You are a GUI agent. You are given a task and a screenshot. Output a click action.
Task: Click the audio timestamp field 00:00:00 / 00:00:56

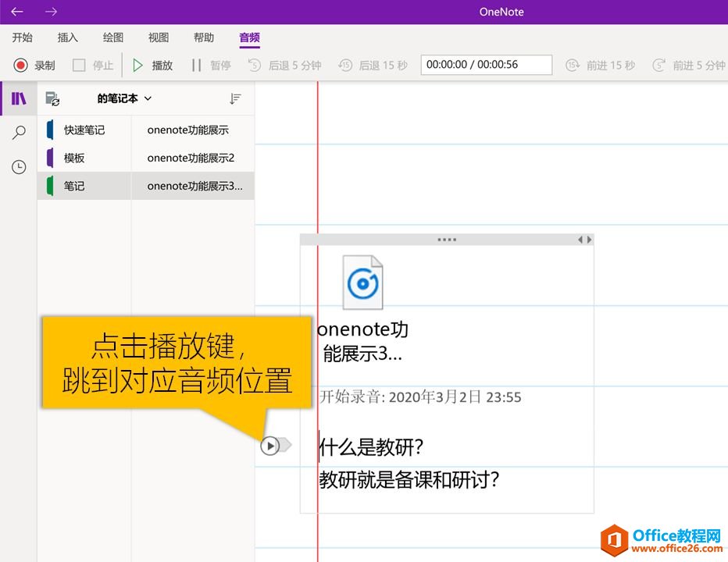[486, 65]
